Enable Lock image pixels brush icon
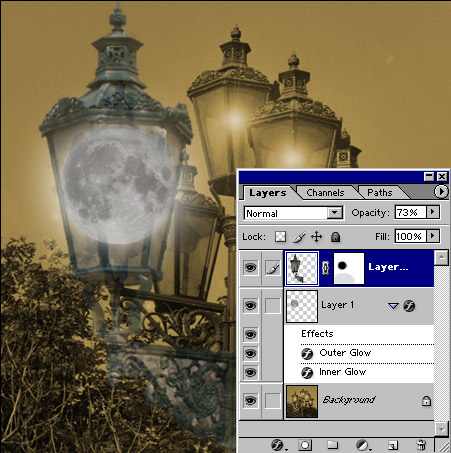The image size is (451, 453). pyautogui.click(x=299, y=237)
